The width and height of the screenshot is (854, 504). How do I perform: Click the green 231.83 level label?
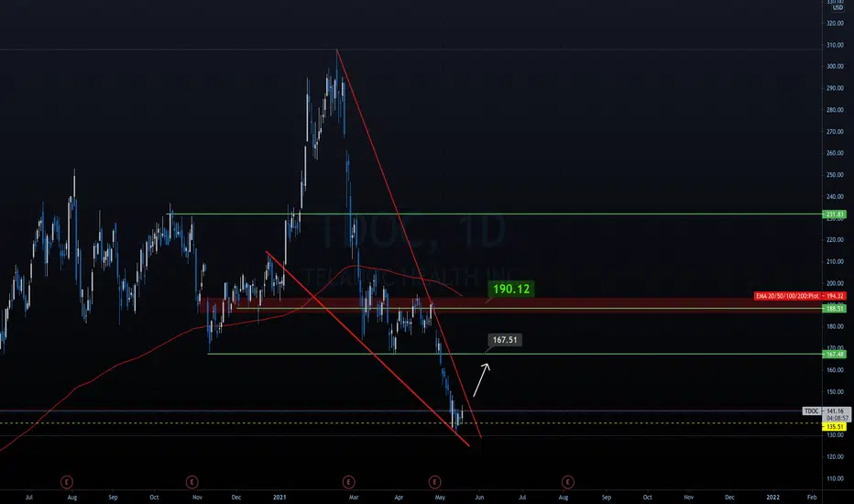pyautogui.click(x=835, y=214)
